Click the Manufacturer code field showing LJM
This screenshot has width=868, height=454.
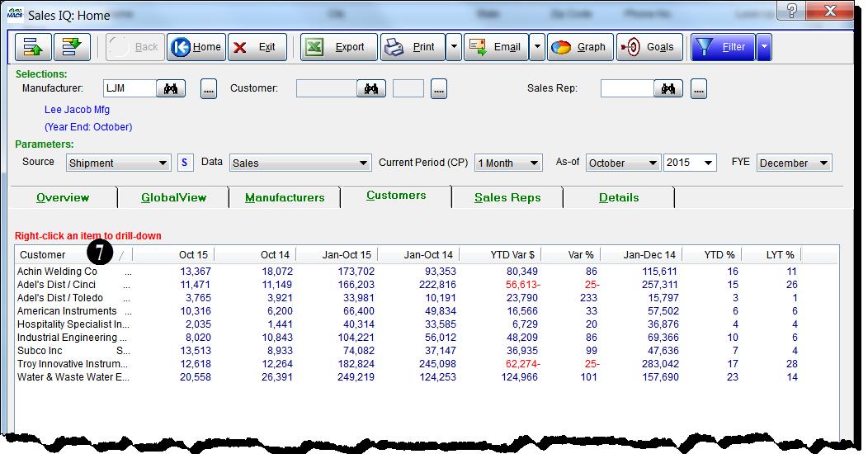[x=130, y=88]
